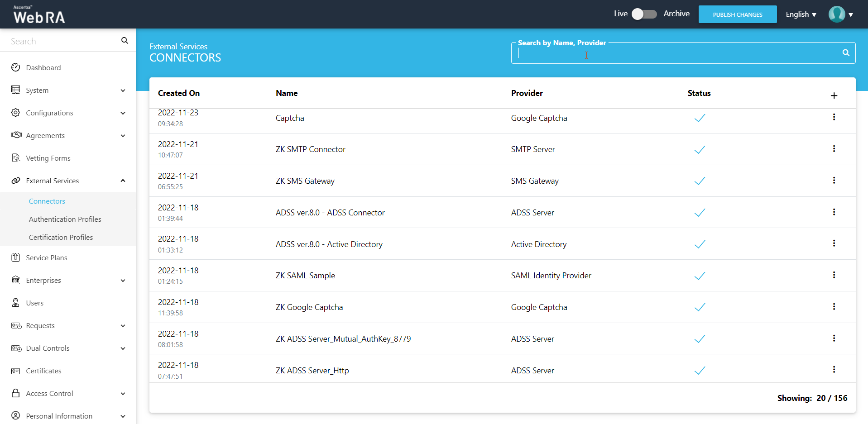The height and width of the screenshot is (424, 868).
Task: Open the three-dot menu for Captcha row
Action: click(x=834, y=117)
